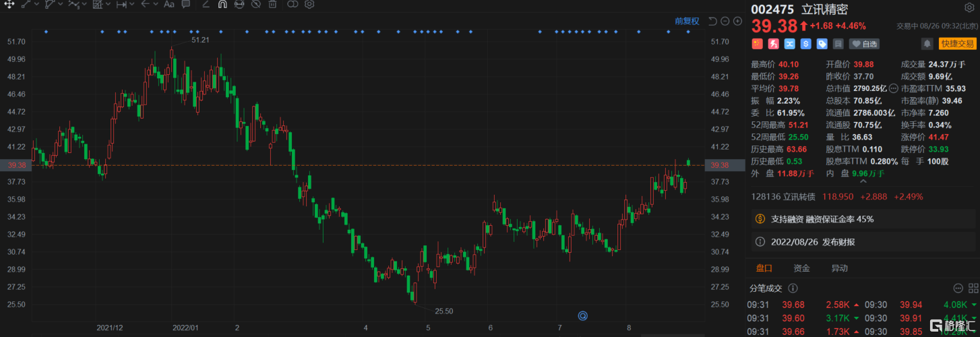The image size is (980, 337).
Task: Select the Aa text annotation tool
Action: point(169,4)
